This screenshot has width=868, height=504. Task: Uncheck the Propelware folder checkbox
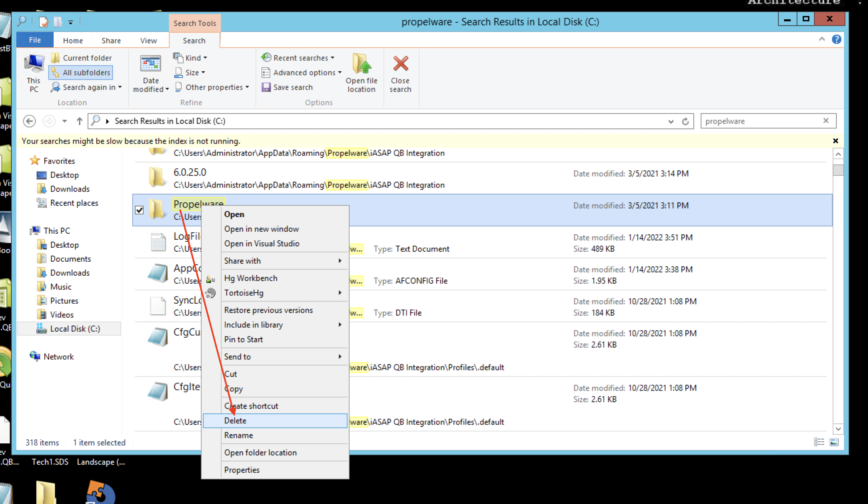(x=139, y=210)
